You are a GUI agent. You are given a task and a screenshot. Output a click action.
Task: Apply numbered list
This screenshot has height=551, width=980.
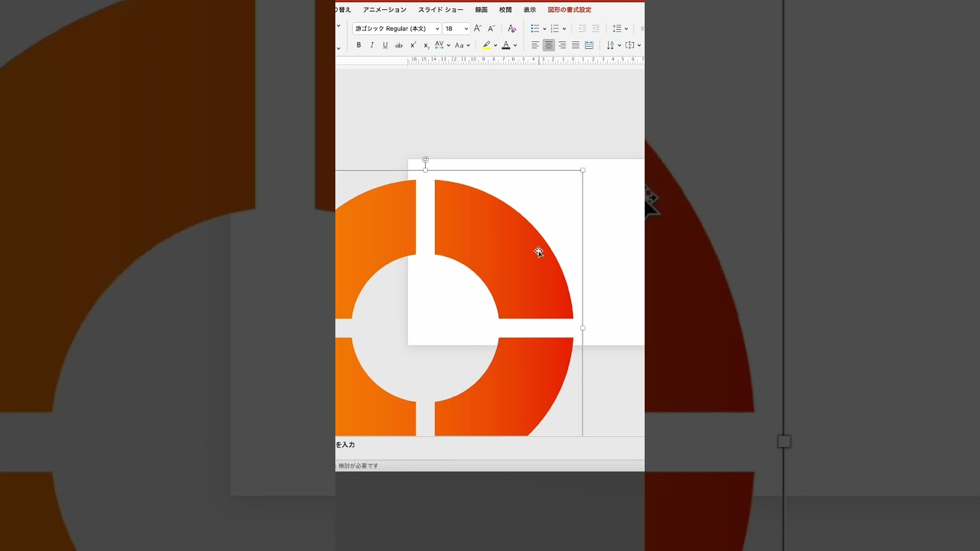click(x=555, y=28)
